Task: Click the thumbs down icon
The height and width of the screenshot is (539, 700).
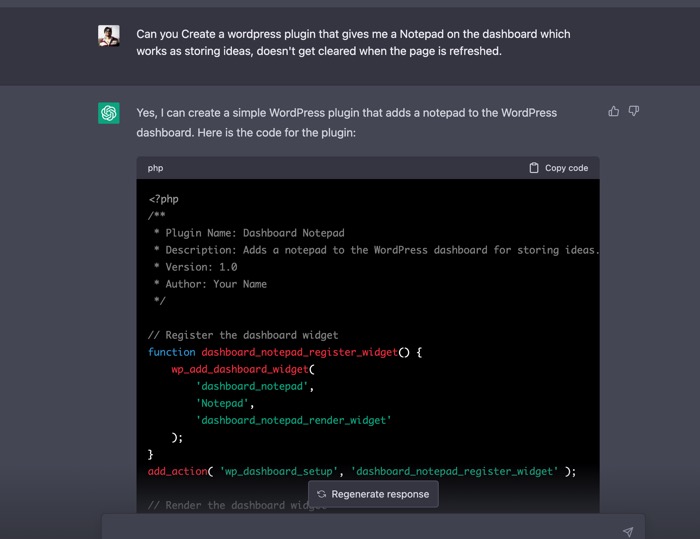Action: point(633,111)
